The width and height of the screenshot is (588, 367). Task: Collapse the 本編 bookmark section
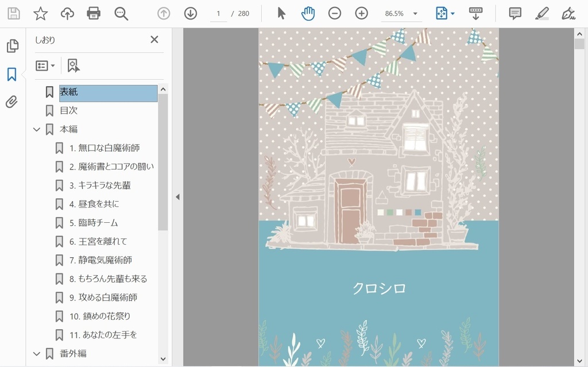tap(37, 129)
